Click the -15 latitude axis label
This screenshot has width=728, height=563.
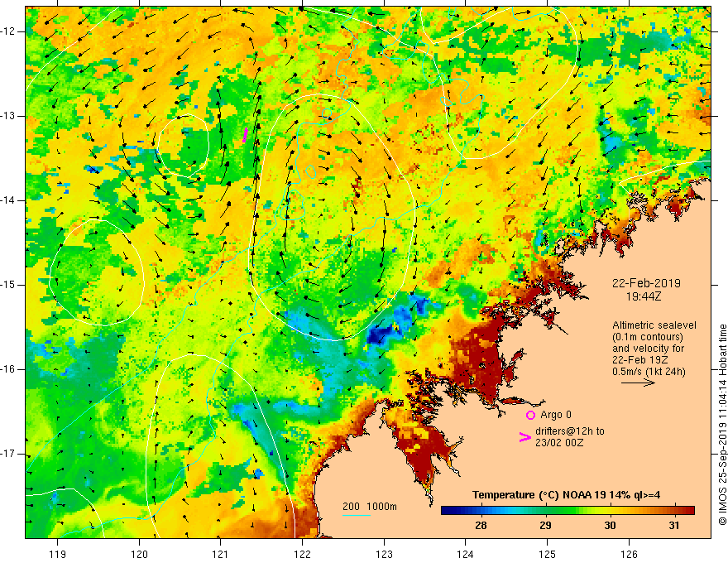point(8,285)
